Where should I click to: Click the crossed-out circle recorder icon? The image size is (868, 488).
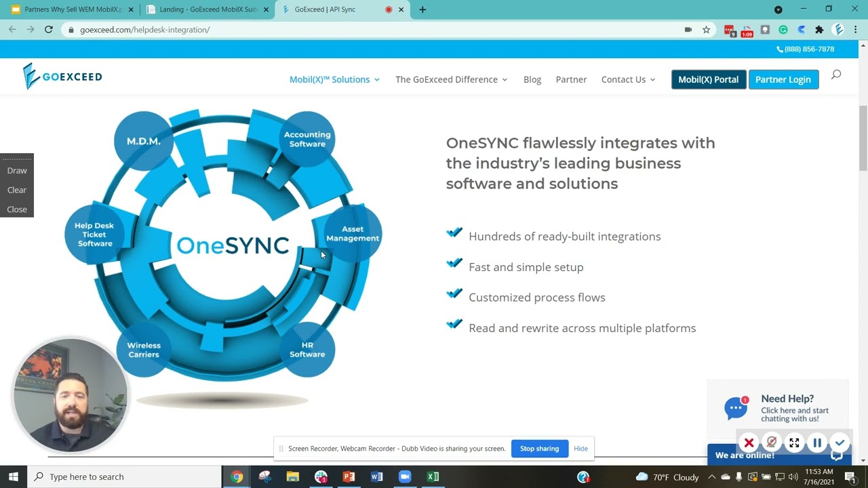click(771, 443)
